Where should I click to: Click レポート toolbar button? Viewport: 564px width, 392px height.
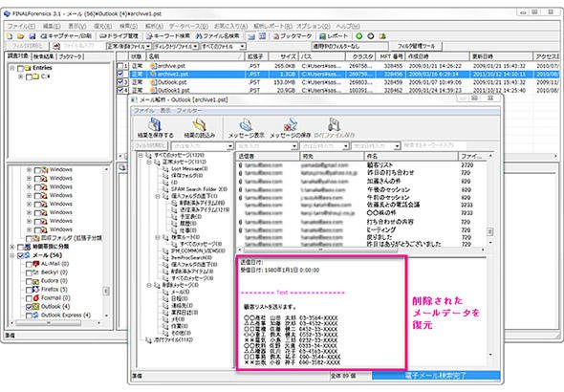(334, 36)
